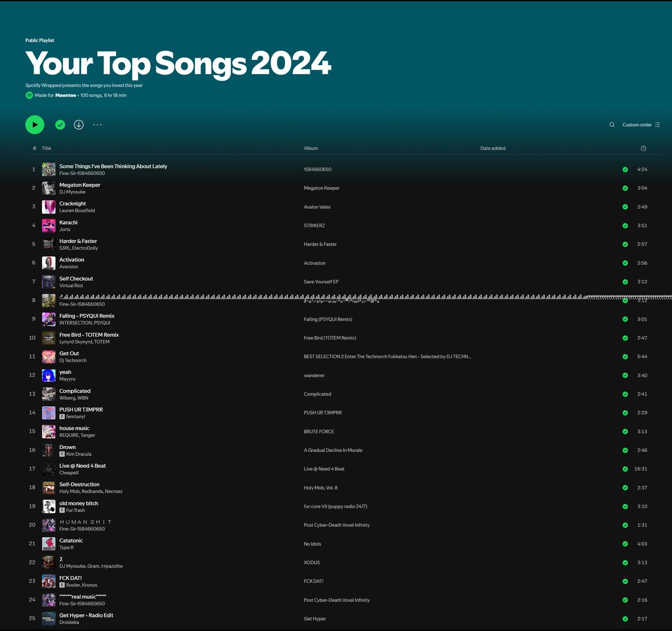The width and height of the screenshot is (672, 631).
Task: Click the Free Bird TOTEM Remix cover thumbnail
Action: pyautogui.click(x=49, y=338)
